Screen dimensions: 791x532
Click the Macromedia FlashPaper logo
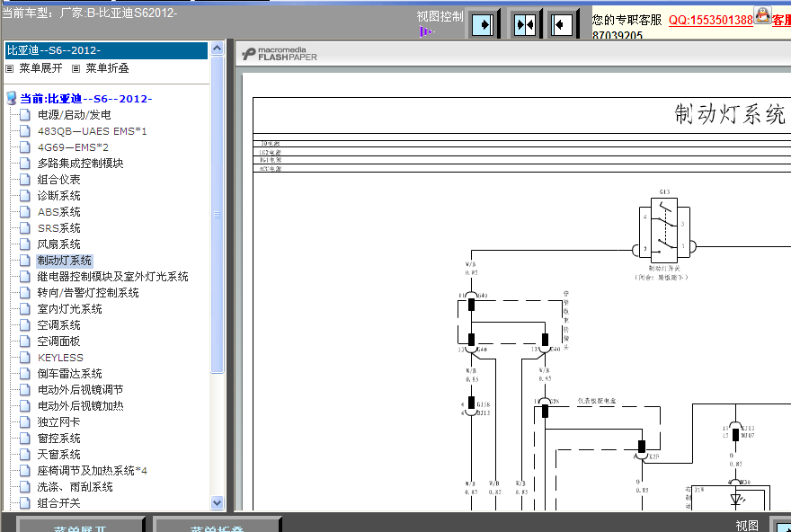coord(280,54)
